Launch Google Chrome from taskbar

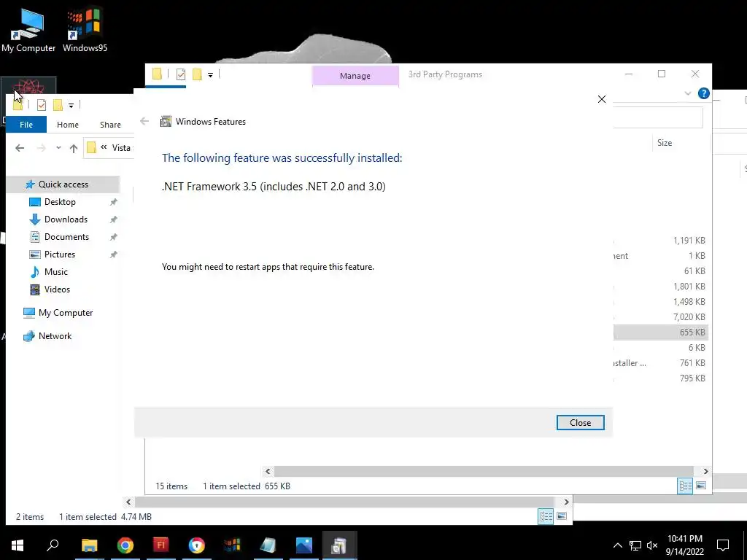[125, 545]
